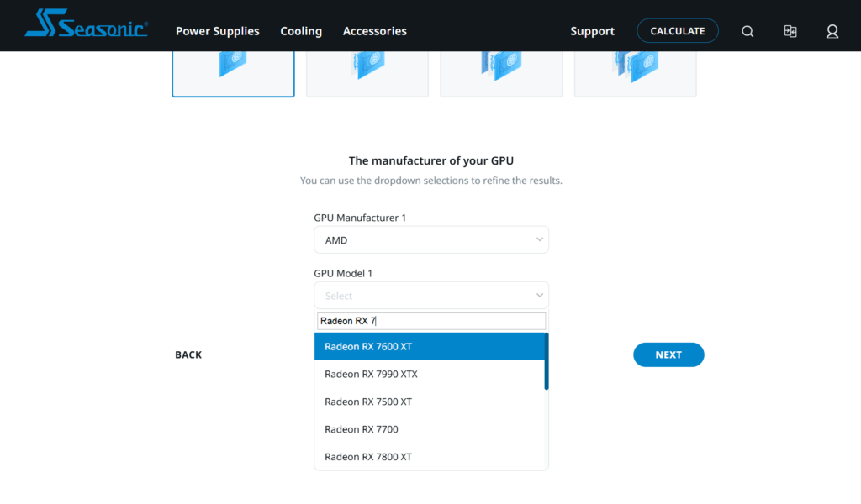Choose Radeon RX 7600 XT
This screenshot has height=504, width=861.
(430, 347)
